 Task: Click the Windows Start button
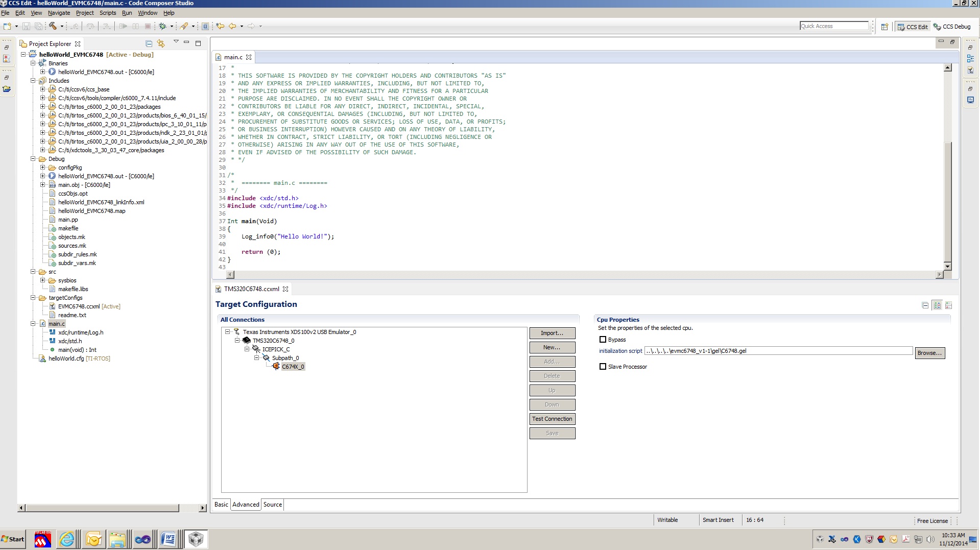[x=13, y=539]
